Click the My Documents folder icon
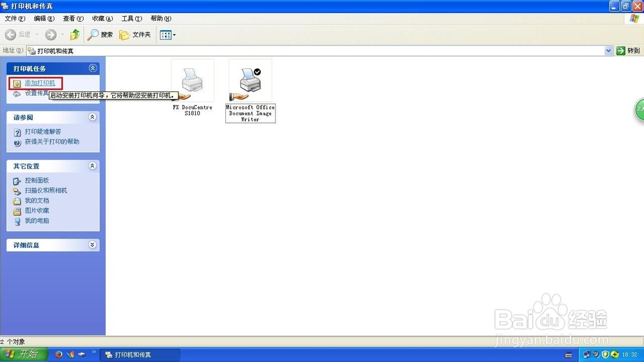Screen dimensions: 644x362 pyautogui.click(x=17, y=201)
